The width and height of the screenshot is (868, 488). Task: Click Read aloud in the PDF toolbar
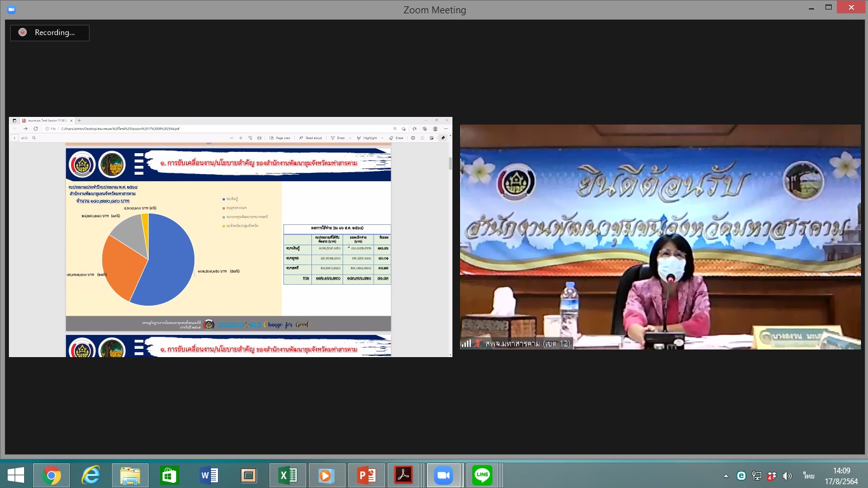point(311,138)
